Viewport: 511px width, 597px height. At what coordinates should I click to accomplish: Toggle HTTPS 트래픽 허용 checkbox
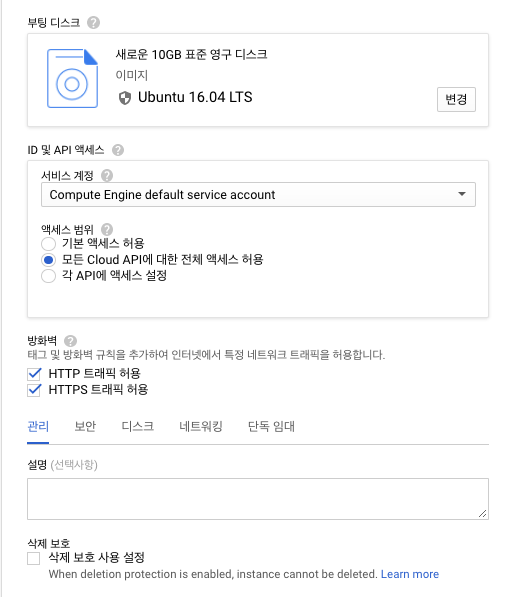tap(34, 390)
